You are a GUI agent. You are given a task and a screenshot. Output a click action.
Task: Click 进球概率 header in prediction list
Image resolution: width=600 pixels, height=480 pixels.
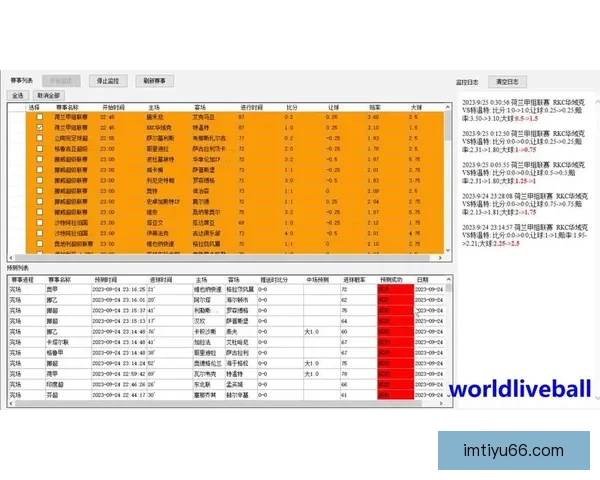click(x=354, y=280)
